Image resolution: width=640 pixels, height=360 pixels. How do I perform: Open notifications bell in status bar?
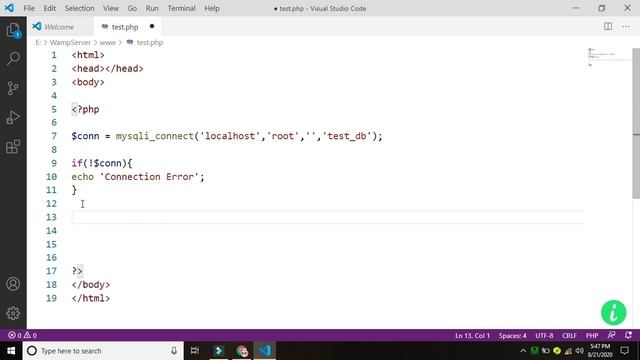tap(628, 335)
